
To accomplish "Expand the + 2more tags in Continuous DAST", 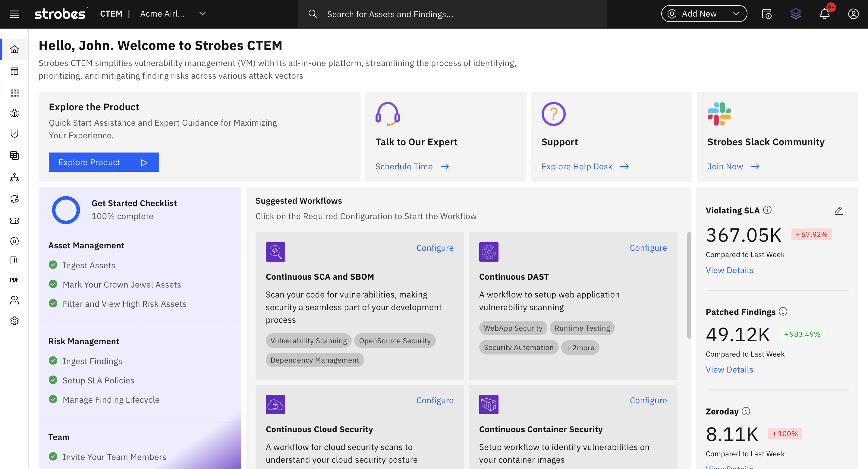I will tap(580, 348).
